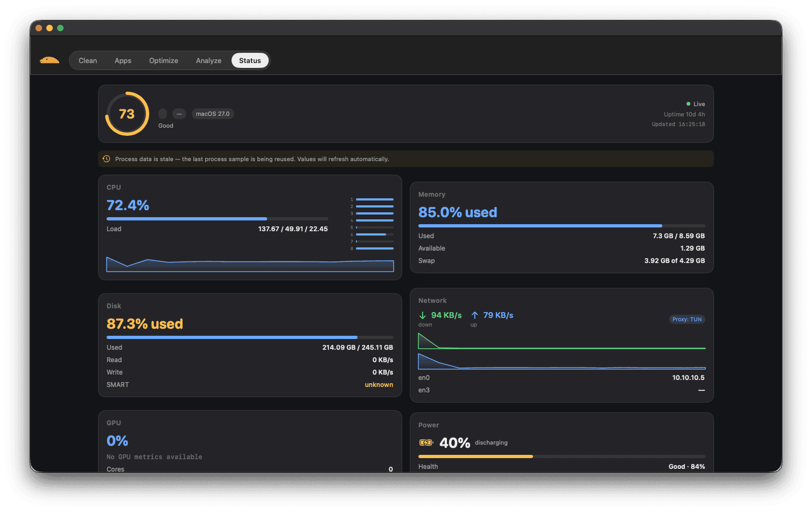Click the Process data is stale banner text
812x512 pixels.
pyautogui.click(x=252, y=159)
